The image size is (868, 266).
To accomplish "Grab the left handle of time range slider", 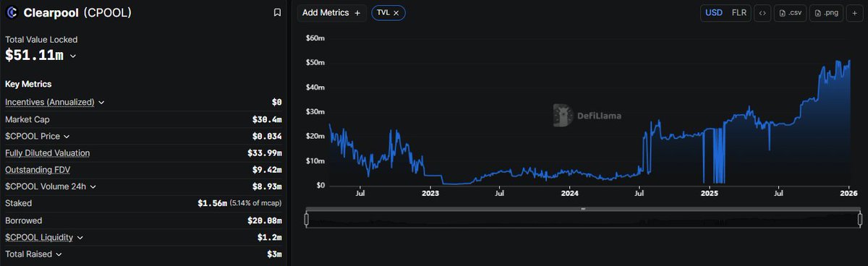I will (307, 219).
